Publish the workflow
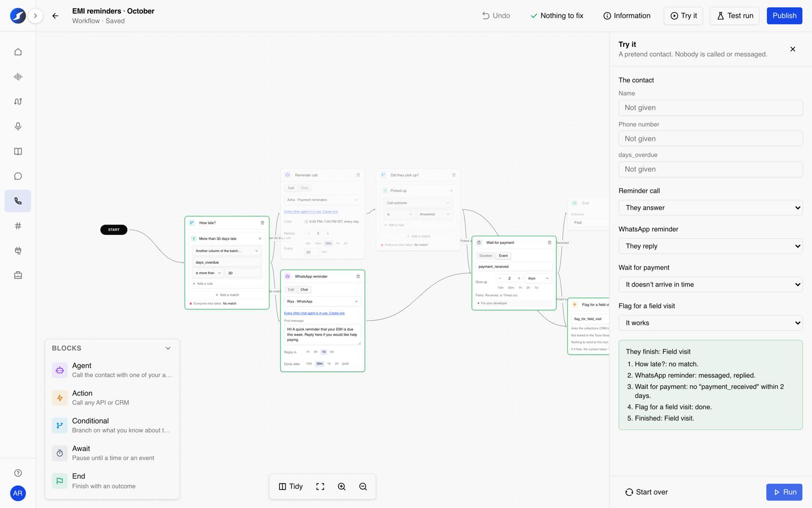This screenshot has height=508, width=812. (x=784, y=16)
